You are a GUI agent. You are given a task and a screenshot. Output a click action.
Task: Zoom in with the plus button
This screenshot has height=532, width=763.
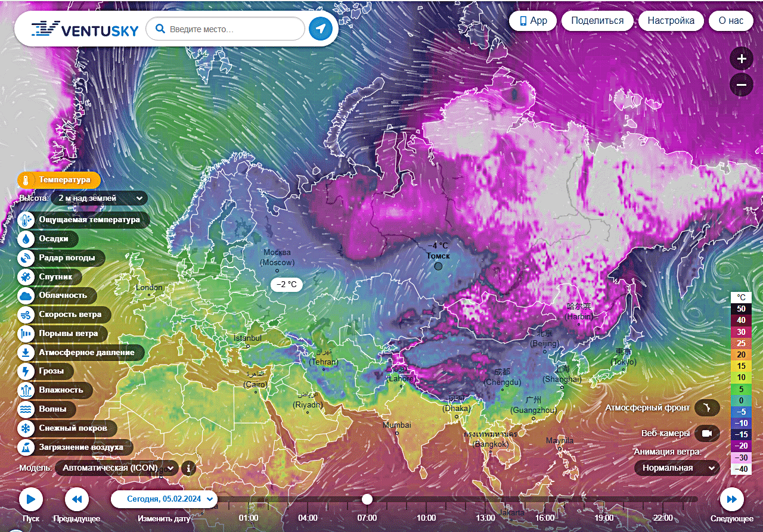click(x=742, y=59)
